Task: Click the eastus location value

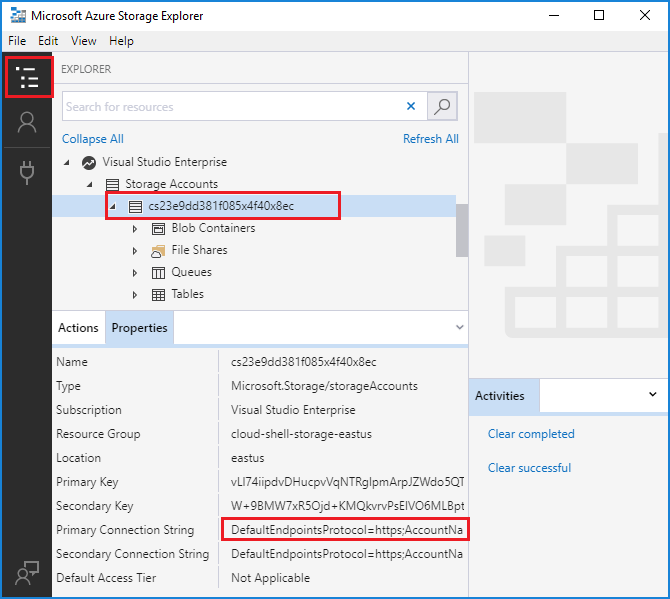Action: tap(247, 458)
